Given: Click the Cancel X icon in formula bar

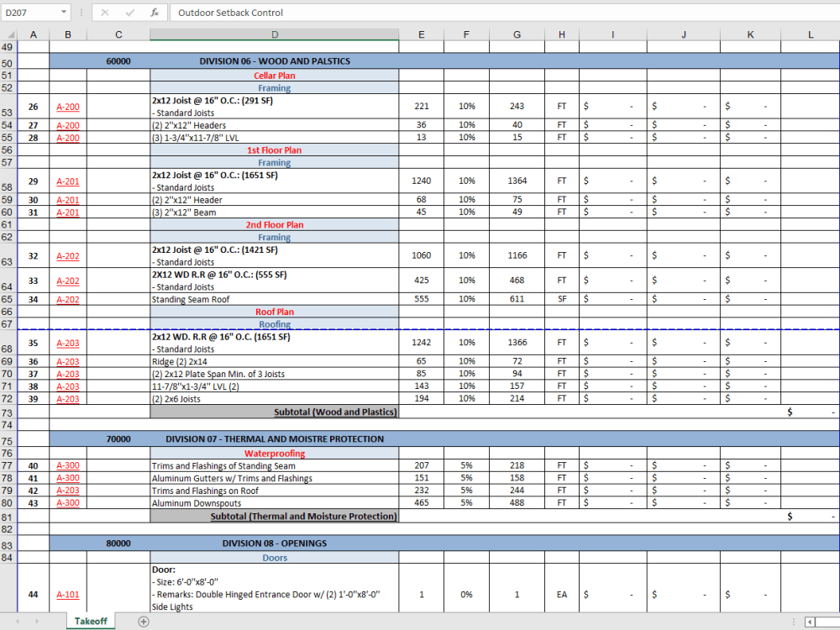Looking at the screenshot, I should point(104,13).
